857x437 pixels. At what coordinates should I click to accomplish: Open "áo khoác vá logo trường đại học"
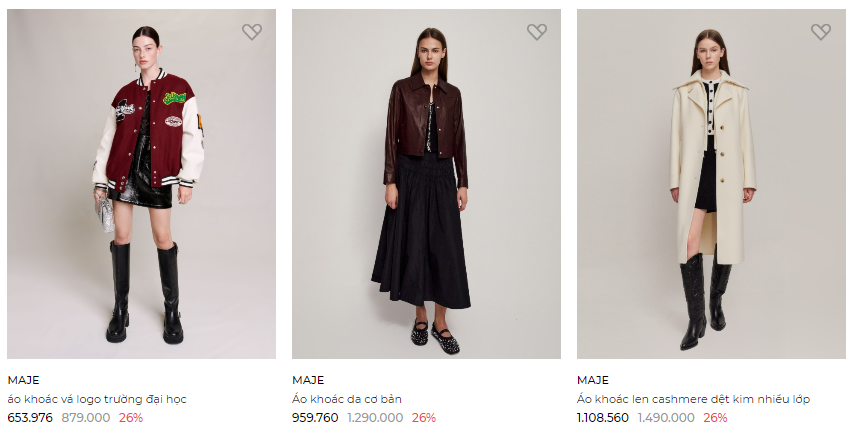97,399
